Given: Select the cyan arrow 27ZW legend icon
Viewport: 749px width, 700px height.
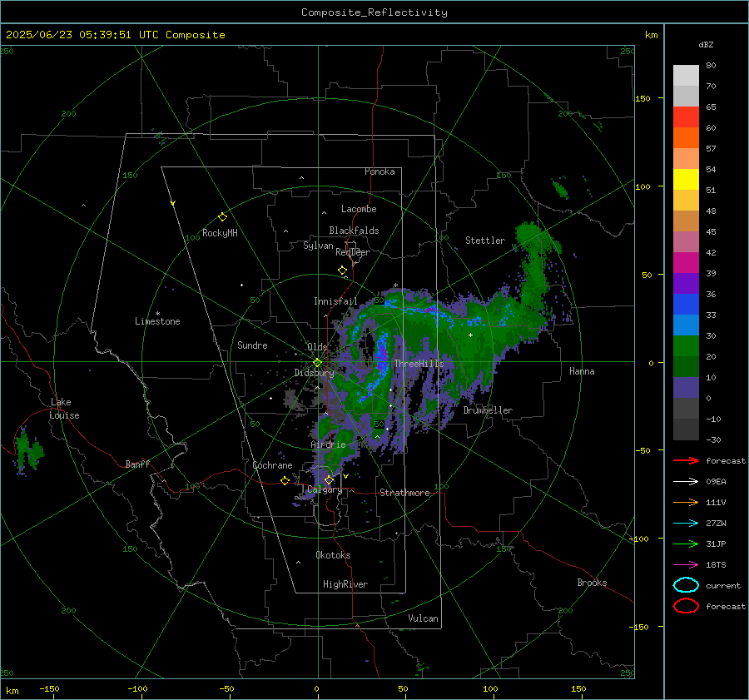Looking at the screenshot, I should click(x=686, y=524).
